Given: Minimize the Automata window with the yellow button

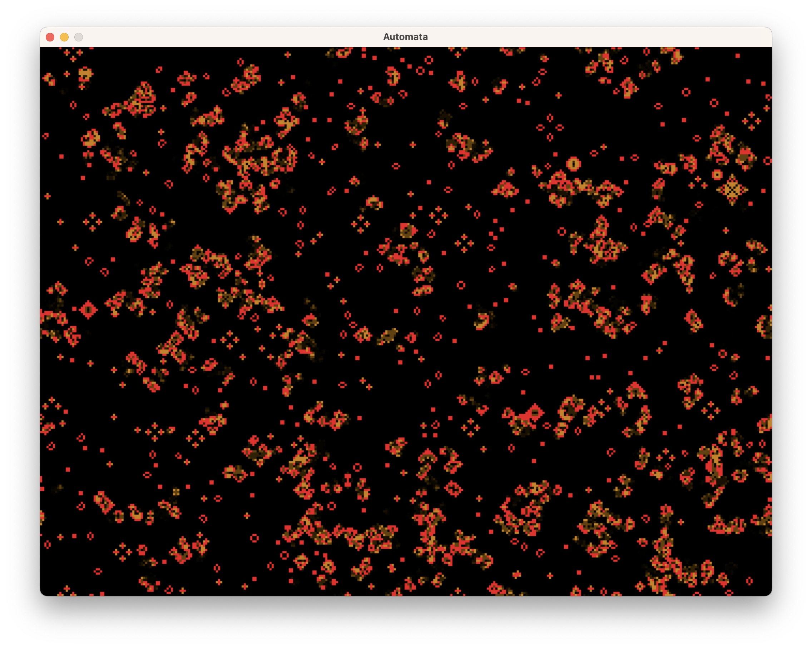Looking at the screenshot, I should coord(64,37).
